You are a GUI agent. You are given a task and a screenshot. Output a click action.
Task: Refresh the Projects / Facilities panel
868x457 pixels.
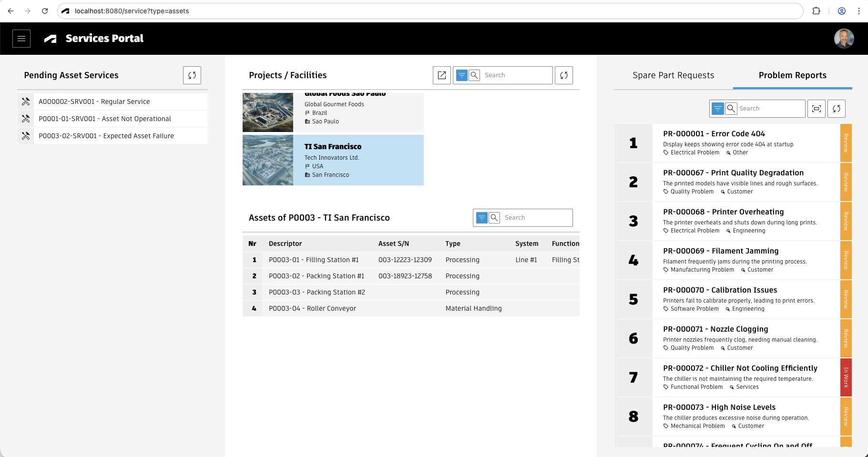click(x=564, y=75)
